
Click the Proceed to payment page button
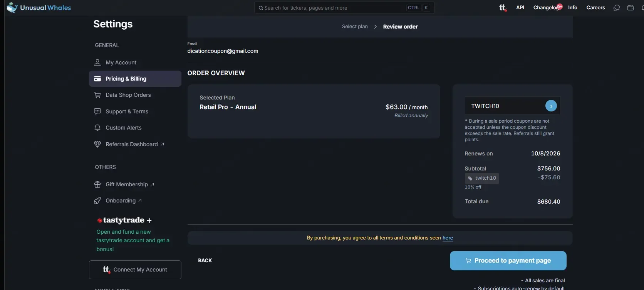508,260
